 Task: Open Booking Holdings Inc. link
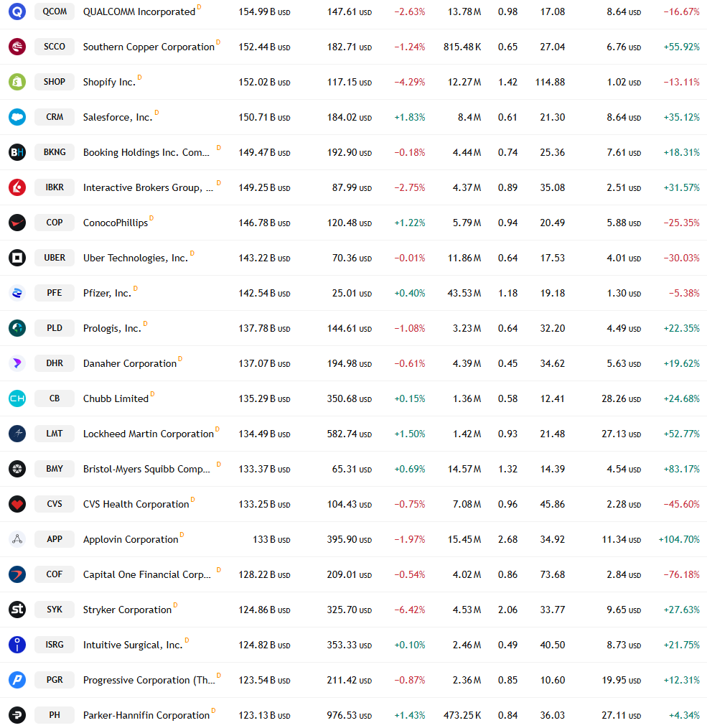[146, 152]
